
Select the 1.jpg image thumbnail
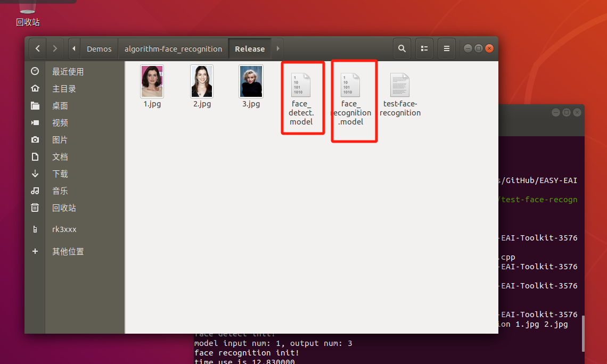tap(152, 81)
